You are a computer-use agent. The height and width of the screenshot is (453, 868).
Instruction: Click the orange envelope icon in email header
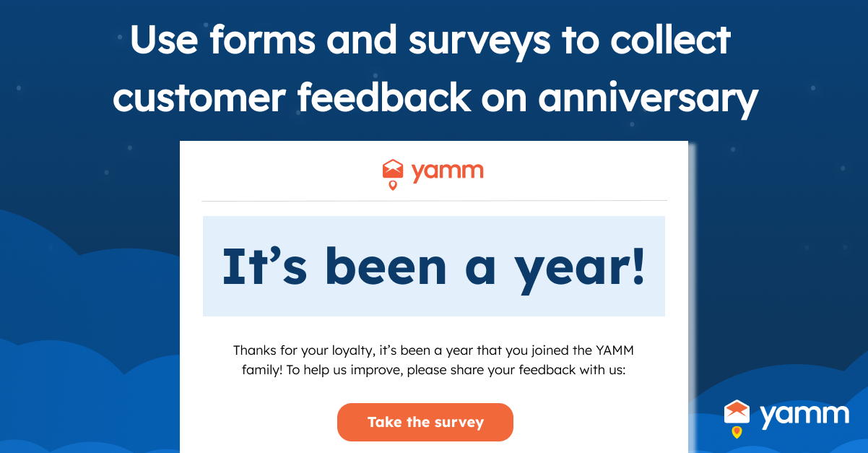pos(392,170)
